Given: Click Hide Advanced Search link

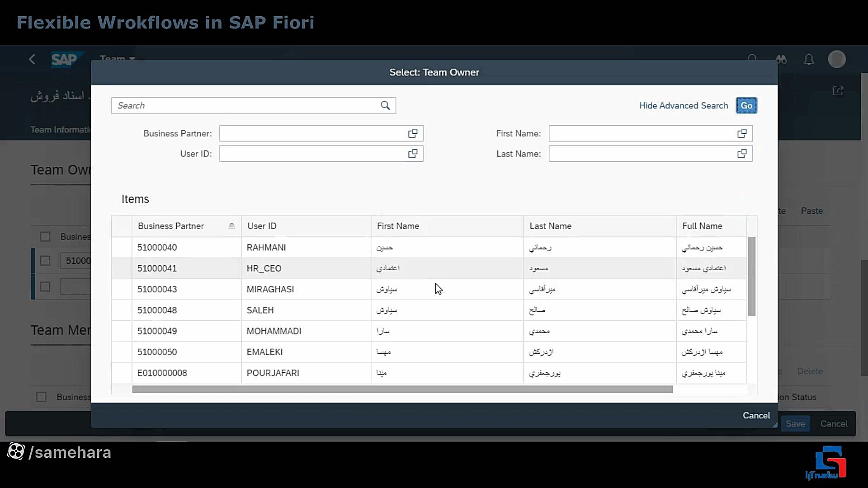Looking at the screenshot, I should tap(684, 106).
